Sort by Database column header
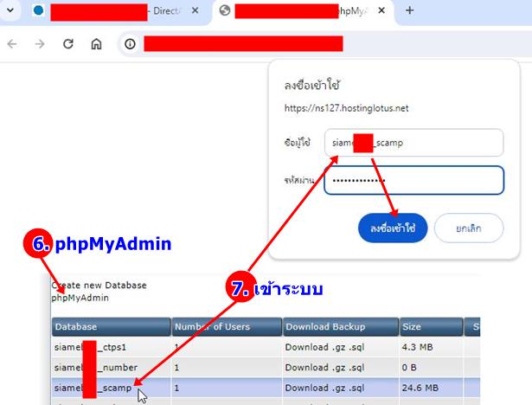The image size is (532, 405). click(112, 326)
